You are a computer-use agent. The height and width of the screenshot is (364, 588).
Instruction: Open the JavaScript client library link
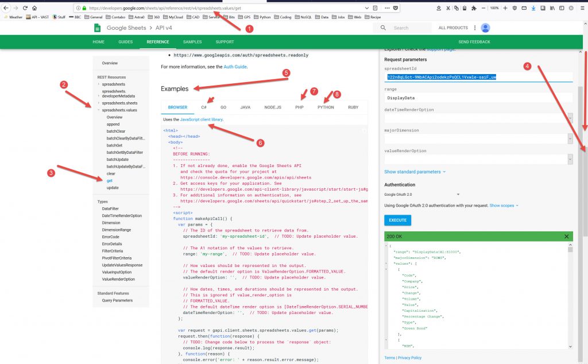(x=201, y=119)
